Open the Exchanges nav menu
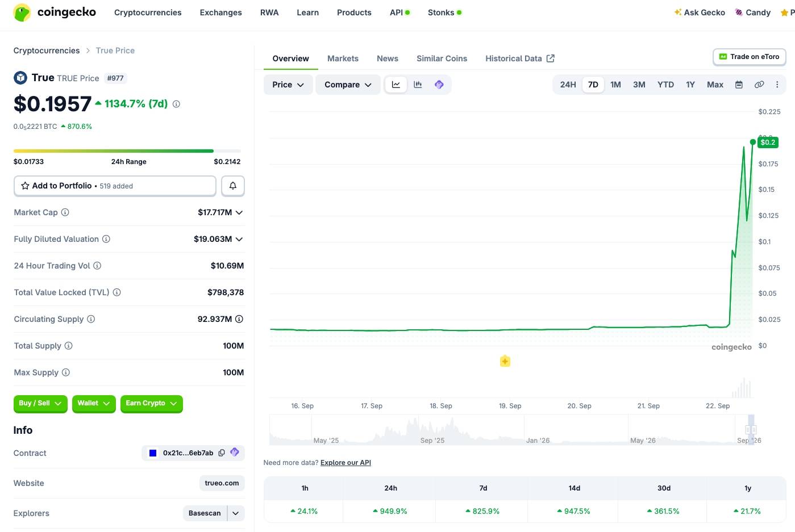 (221, 12)
